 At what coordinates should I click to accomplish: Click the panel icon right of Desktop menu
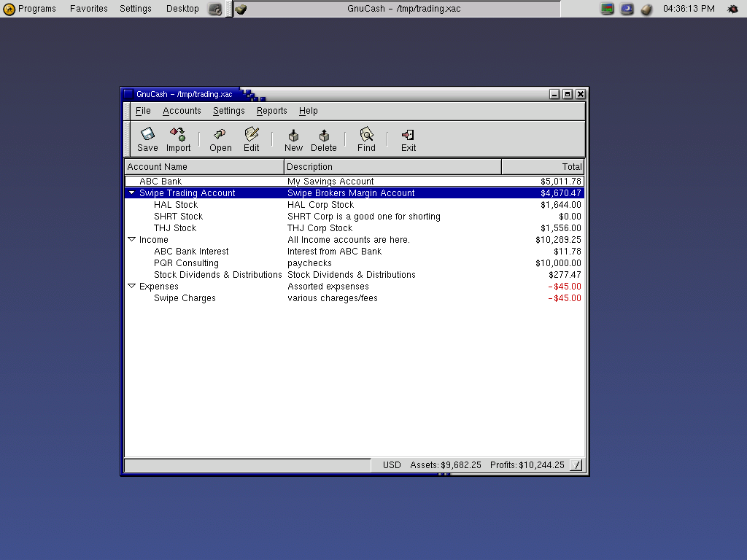click(x=215, y=9)
